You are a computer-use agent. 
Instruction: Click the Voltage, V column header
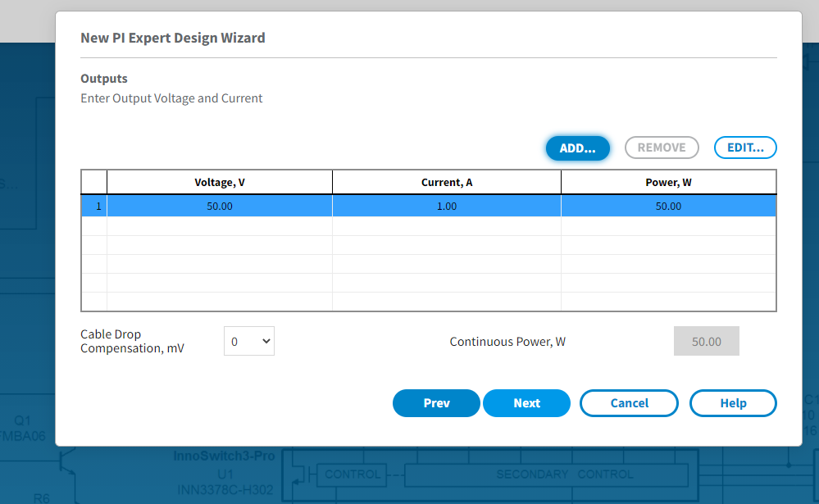220,182
